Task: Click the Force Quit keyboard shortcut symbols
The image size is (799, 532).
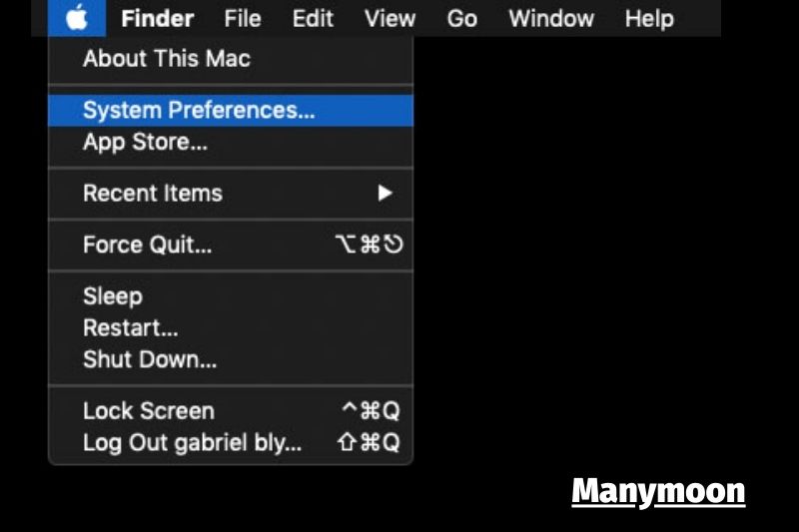Action: pyautogui.click(x=369, y=245)
